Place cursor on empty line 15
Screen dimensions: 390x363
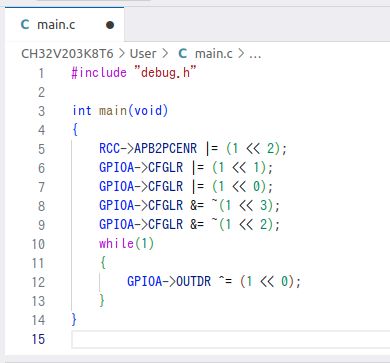(231, 339)
